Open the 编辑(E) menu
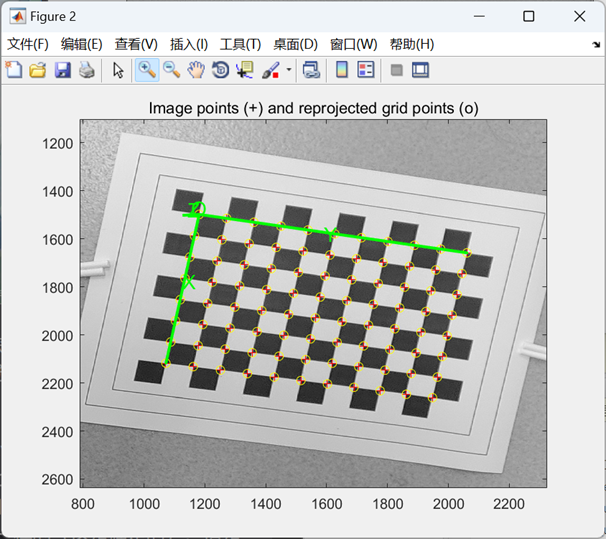The height and width of the screenshot is (539, 606). click(82, 44)
